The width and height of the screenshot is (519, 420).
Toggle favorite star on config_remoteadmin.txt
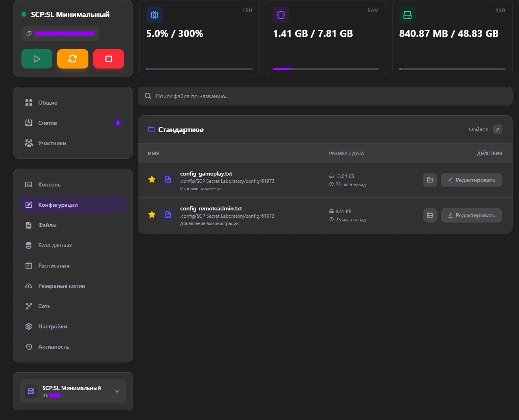click(152, 215)
